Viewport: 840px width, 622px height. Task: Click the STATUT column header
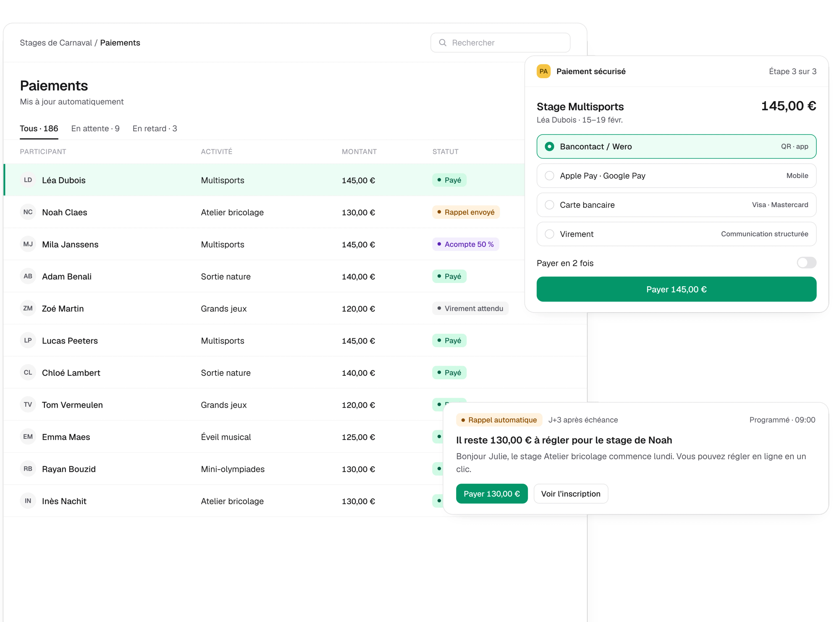445,151
